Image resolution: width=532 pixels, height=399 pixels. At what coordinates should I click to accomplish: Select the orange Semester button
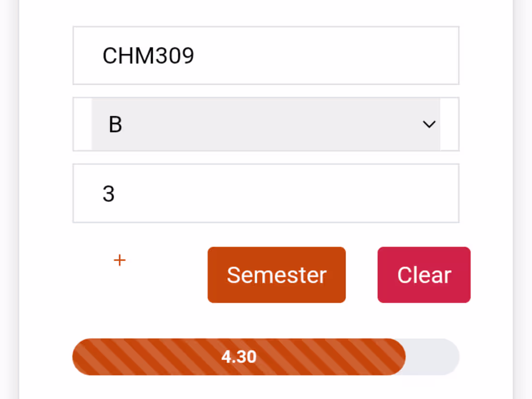point(277,274)
